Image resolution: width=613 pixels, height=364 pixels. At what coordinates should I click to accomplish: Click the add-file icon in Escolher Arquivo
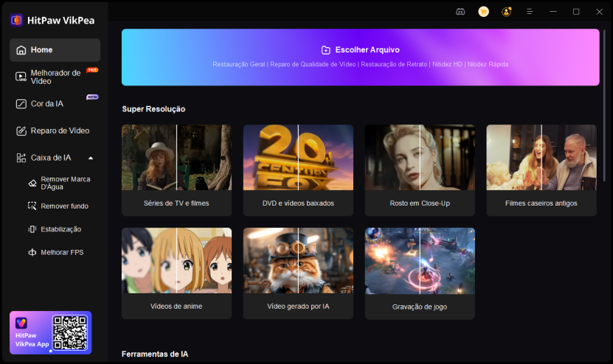(325, 50)
